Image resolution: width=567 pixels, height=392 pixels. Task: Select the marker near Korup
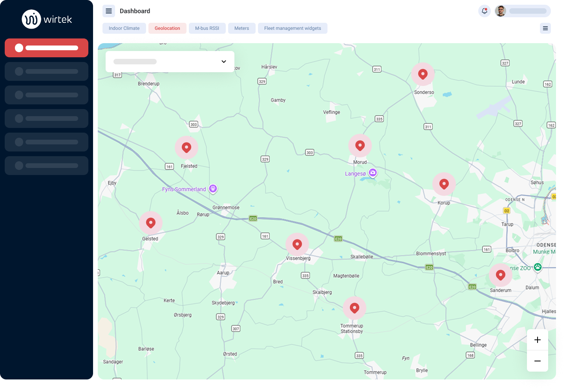point(444,183)
